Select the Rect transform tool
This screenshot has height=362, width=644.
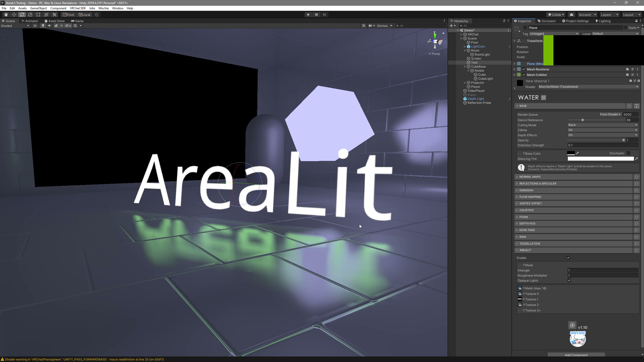pos(38,15)
